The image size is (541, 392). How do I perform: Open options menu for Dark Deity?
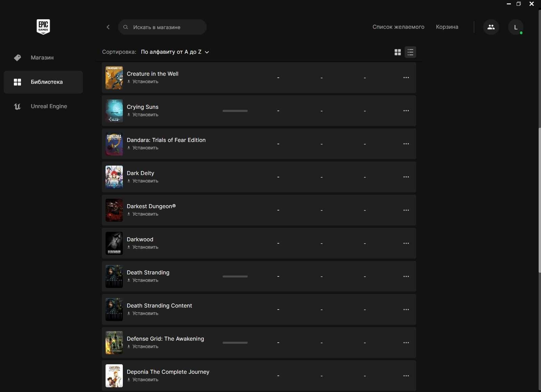point(406,177)
